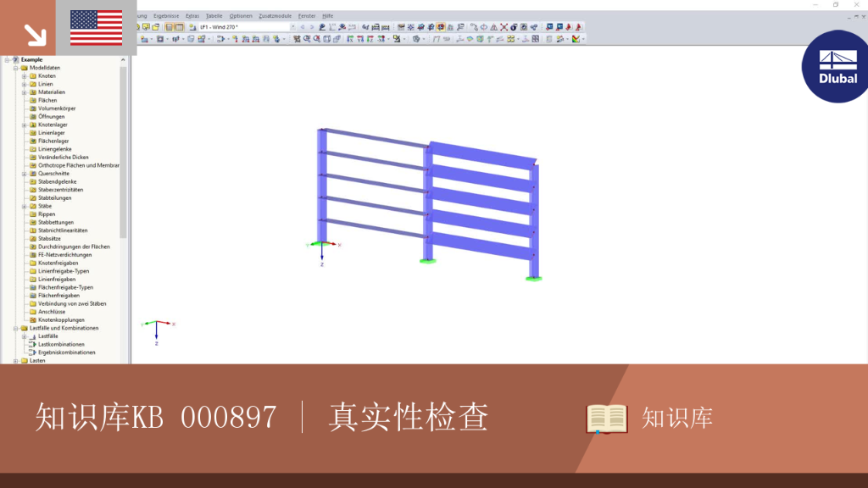Open the Dlubal logo badge
868x488 pixels.
tap(835, 66)
